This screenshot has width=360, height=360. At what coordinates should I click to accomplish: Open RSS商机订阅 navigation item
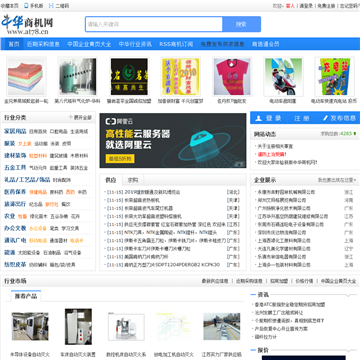176,44
